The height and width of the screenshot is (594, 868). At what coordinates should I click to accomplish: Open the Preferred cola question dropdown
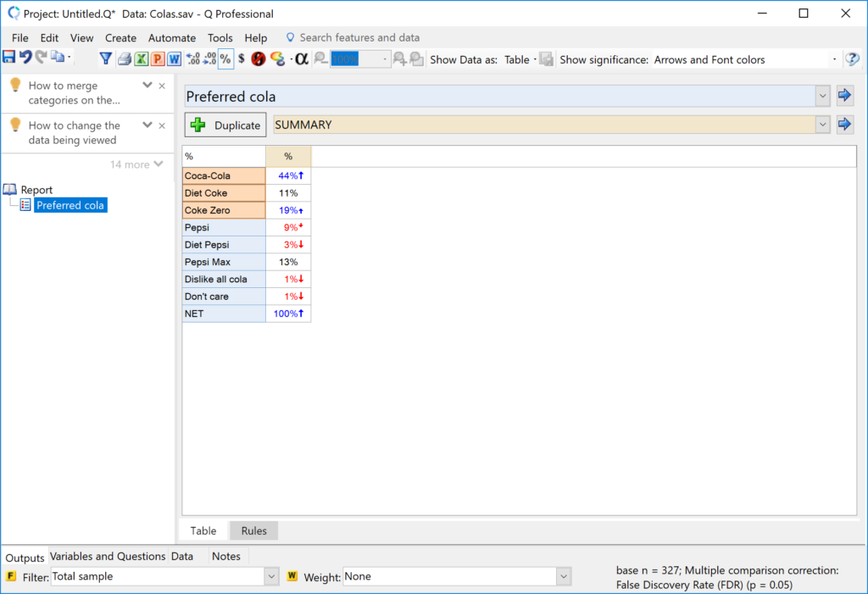click(x=822, y=97)
